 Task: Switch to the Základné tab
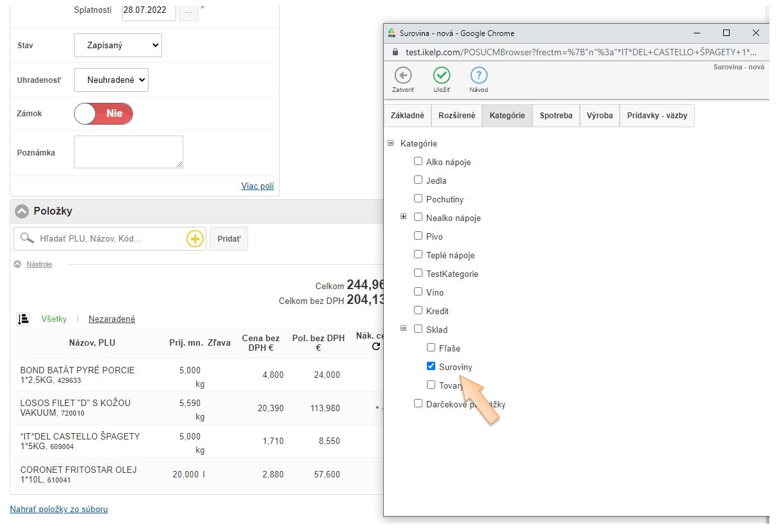pos(408,116)
